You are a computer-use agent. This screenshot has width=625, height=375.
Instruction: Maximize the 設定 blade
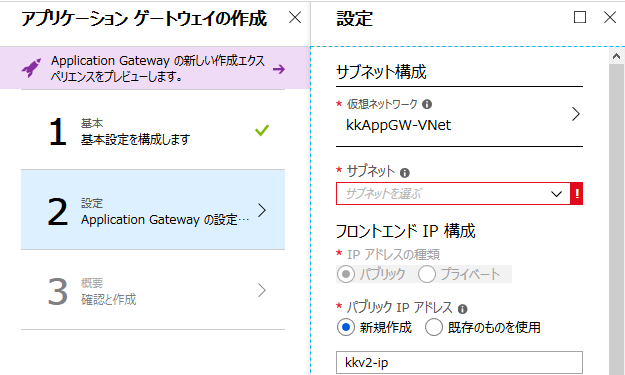(580, 18)
